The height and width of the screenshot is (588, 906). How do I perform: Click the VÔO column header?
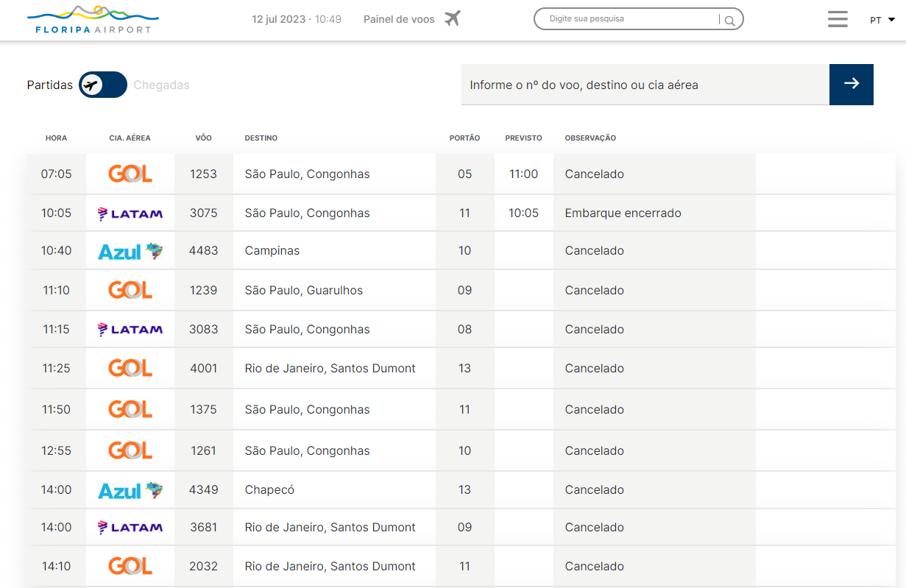click(203, 138)
